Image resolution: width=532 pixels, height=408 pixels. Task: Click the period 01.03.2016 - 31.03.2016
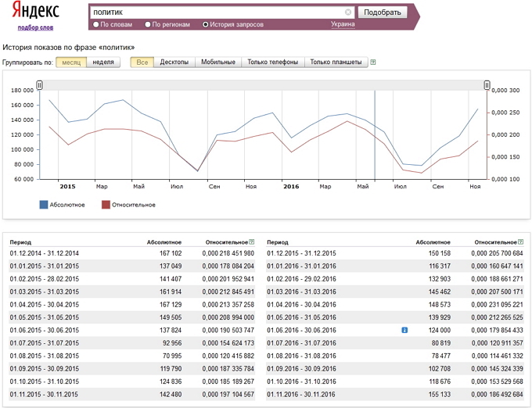coord(301,292)
